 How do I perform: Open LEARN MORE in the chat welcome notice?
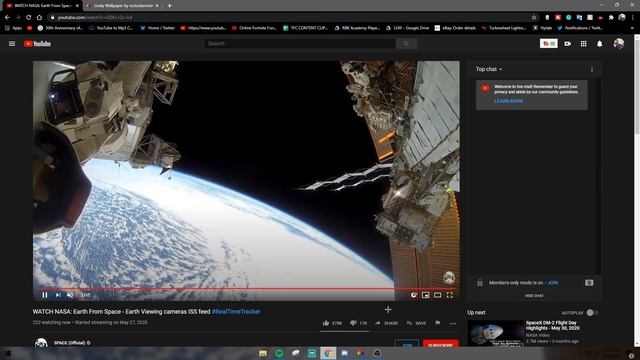pos(509,101)
